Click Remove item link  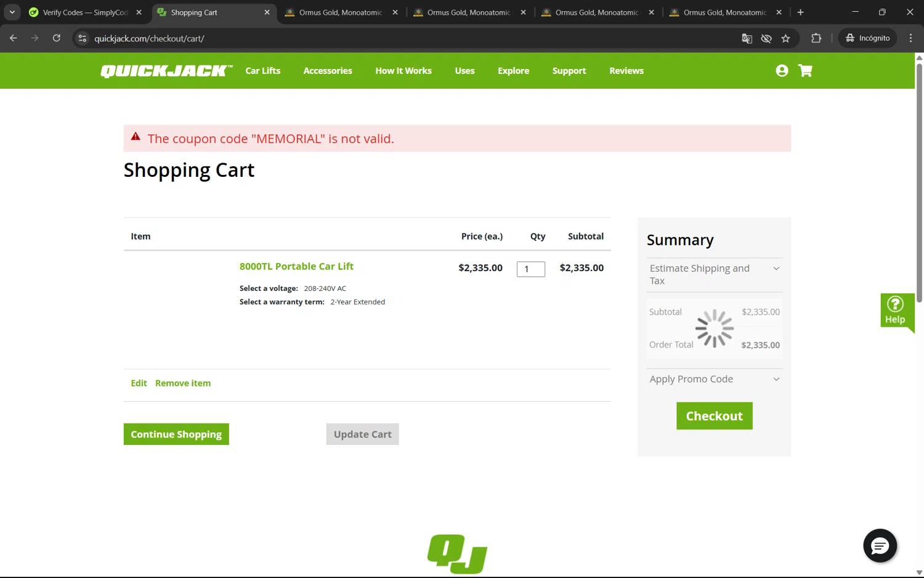183,383
